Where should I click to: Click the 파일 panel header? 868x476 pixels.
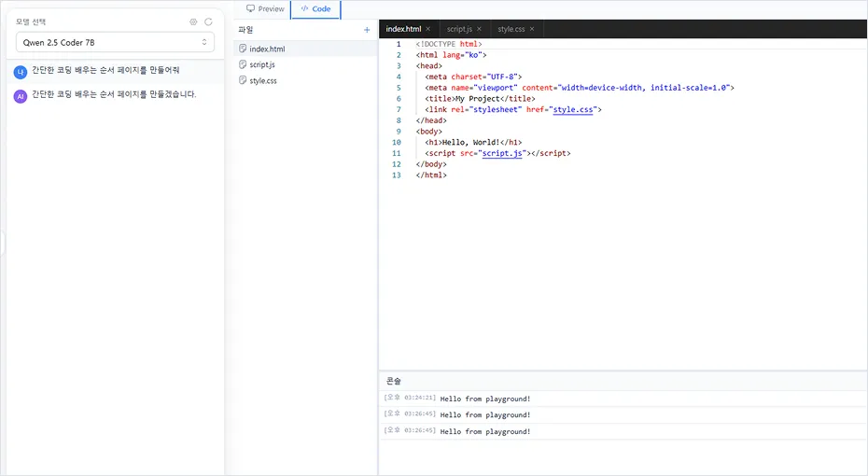click(x=245, y=30)
